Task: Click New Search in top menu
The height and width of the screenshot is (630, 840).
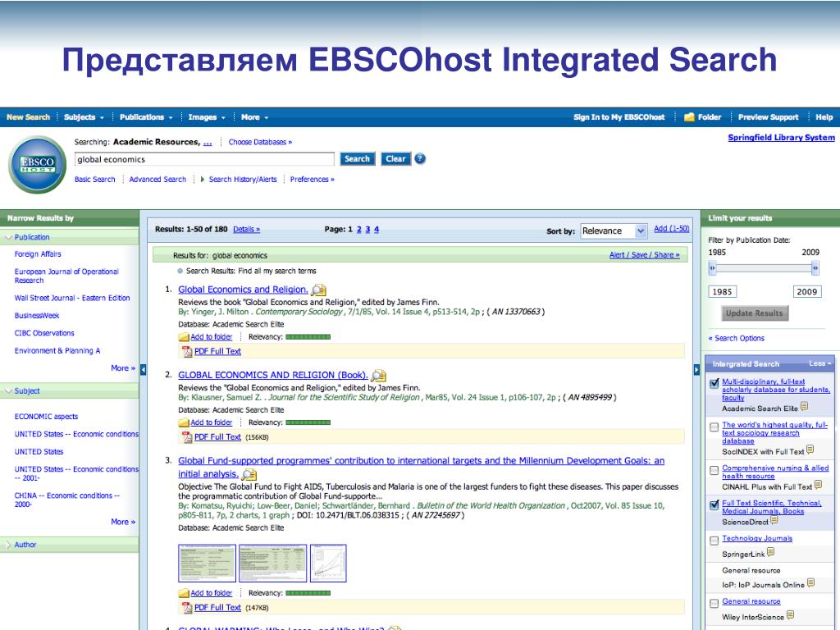Action: tap(29, 117)
